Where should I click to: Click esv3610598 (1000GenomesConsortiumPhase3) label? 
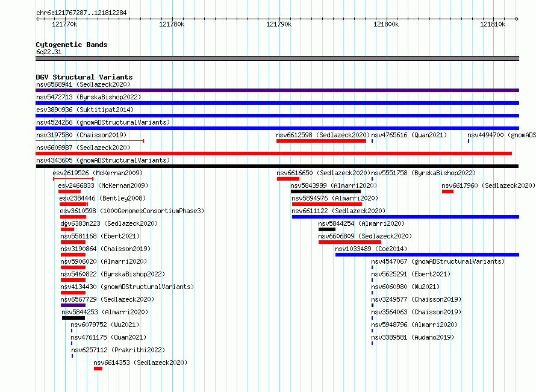pos(132,211)
